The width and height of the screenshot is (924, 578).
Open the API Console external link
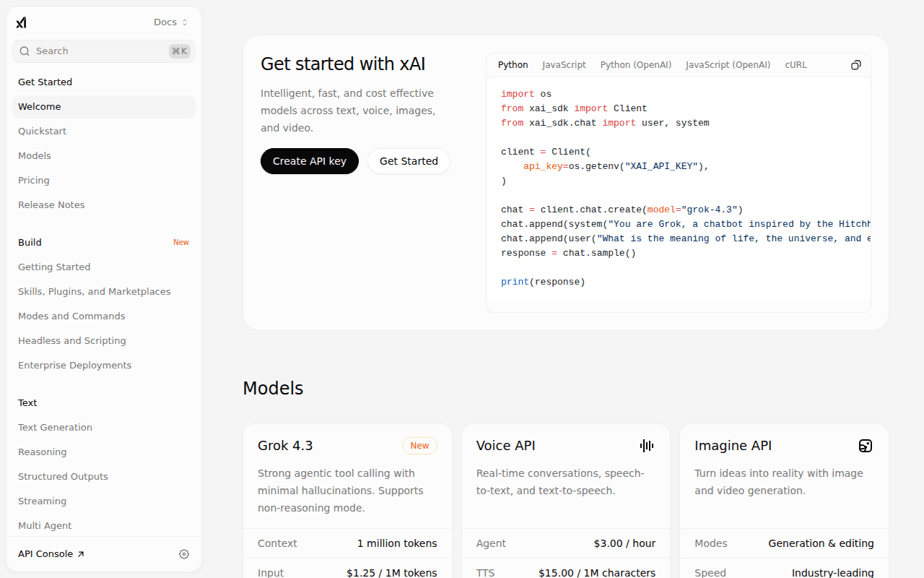tap(51, 554)
